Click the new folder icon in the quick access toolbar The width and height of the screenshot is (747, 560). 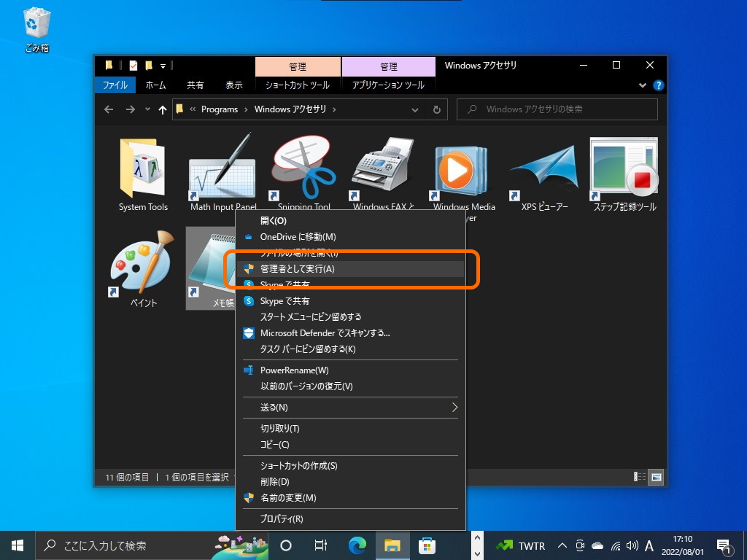(x=149, y=65)
